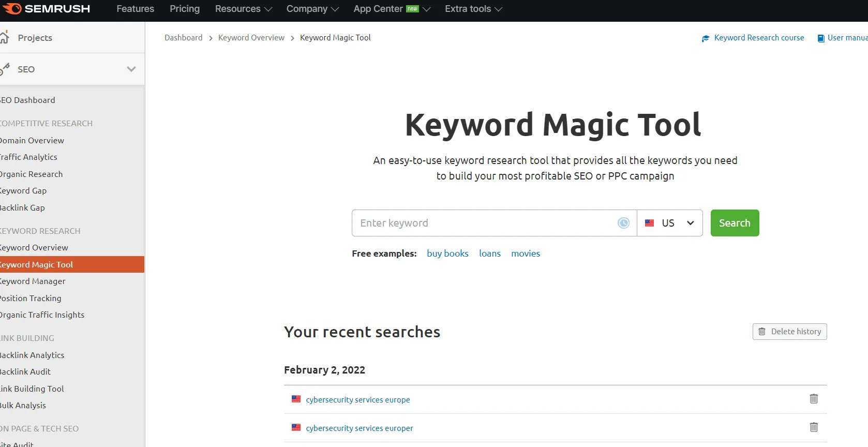868x447 pixels.
Task: Open Position Tracking
Action: coord(31,298)
